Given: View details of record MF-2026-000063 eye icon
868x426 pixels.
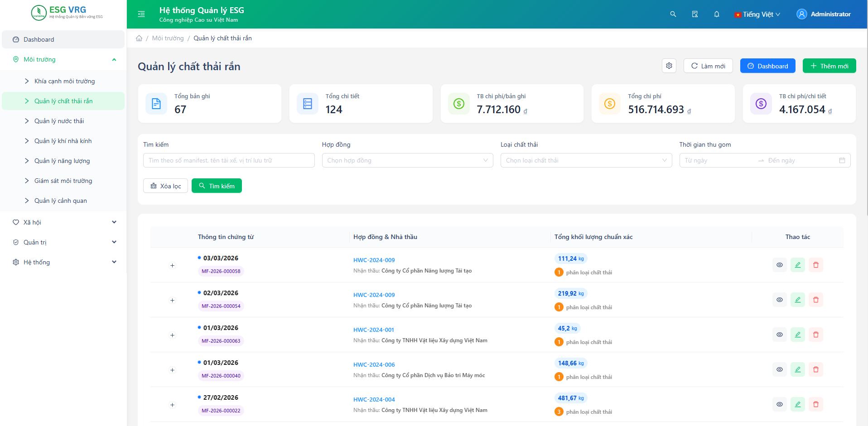Looking at the screenshot, I should point(780,335).
